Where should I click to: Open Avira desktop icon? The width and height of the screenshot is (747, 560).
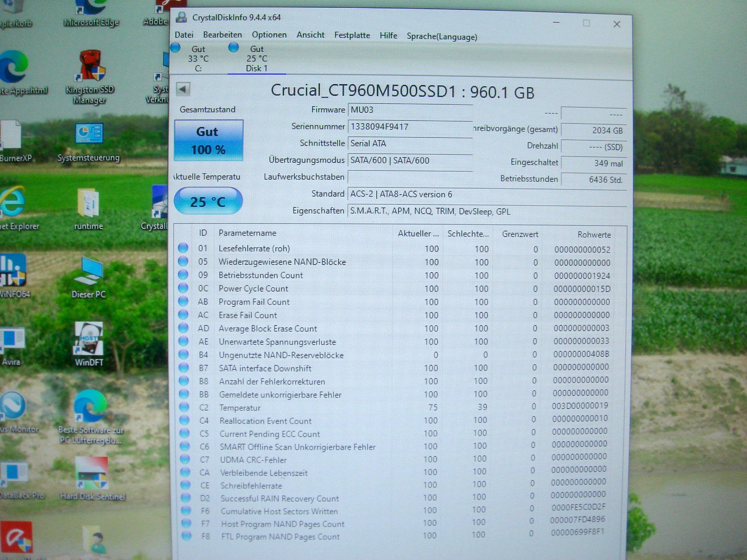(12, 346)
